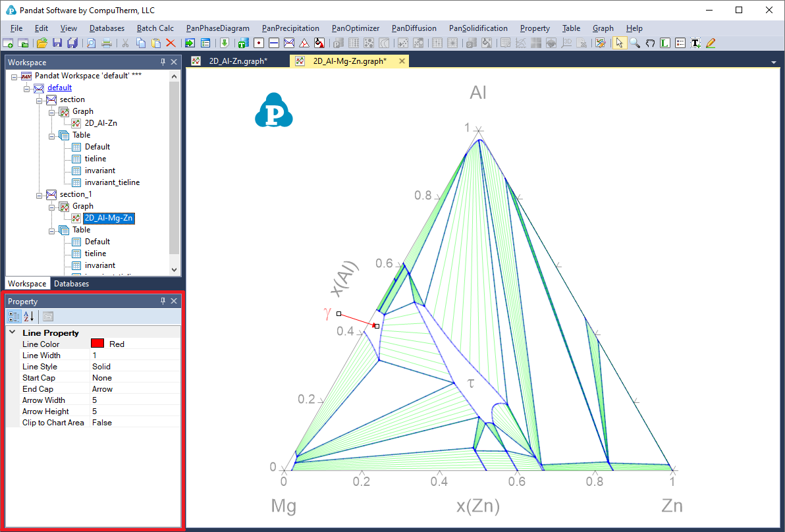The height and width of the screenshot is (532, 785).
Task: Toggle alphabetical sort in Property panel
Action: [28, 317]
